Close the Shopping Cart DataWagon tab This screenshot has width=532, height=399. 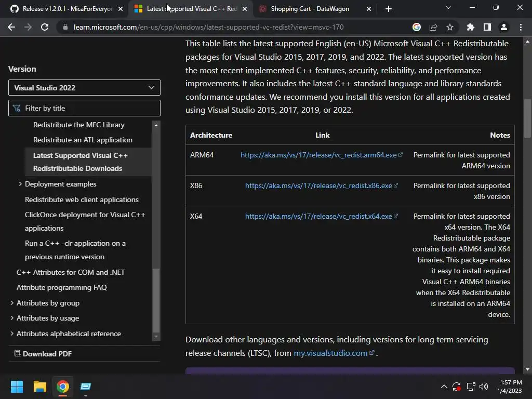369,9
